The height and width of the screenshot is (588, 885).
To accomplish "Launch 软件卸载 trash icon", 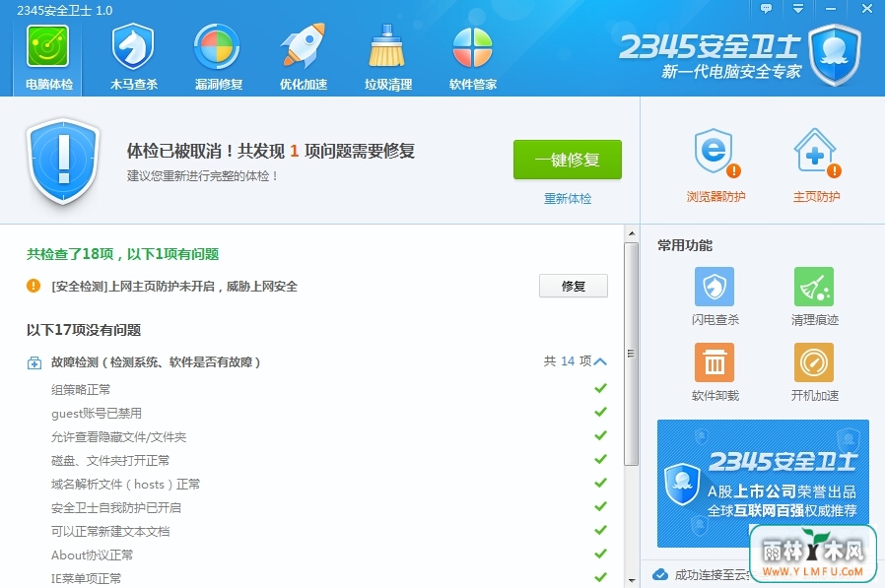I will coord(715,362).
